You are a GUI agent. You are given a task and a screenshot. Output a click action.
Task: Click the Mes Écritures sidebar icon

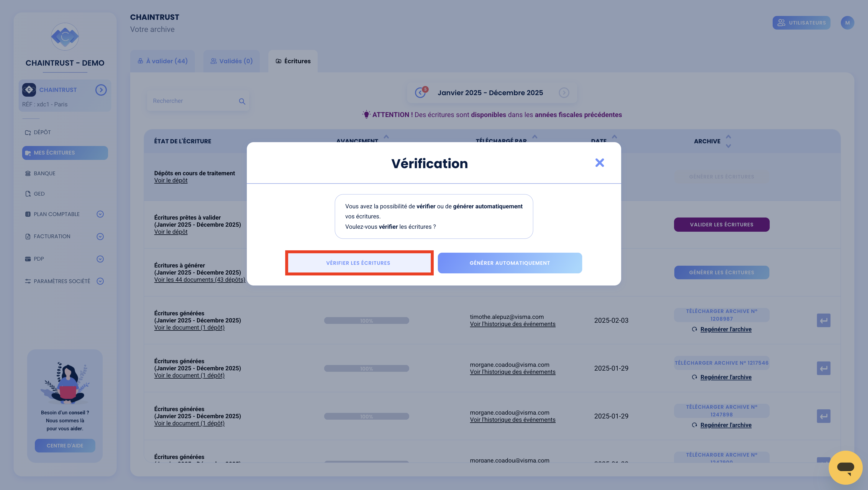click(x=28, y=153)
